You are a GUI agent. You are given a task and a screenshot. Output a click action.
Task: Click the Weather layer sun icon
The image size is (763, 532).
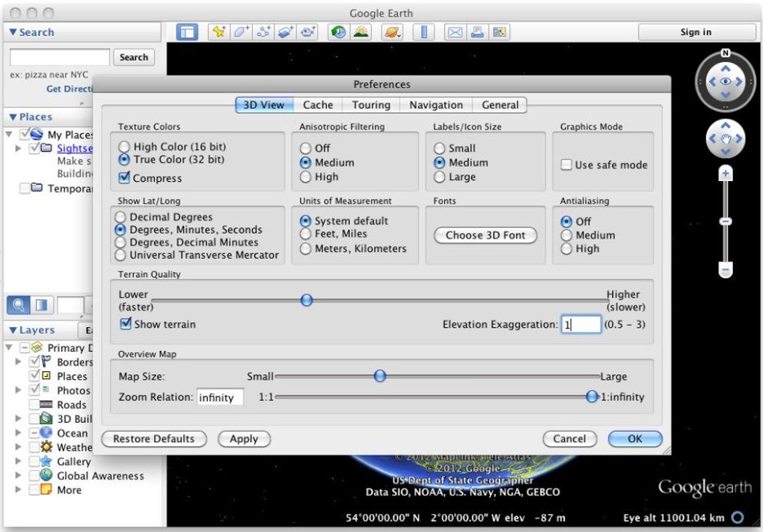point(46,447)
